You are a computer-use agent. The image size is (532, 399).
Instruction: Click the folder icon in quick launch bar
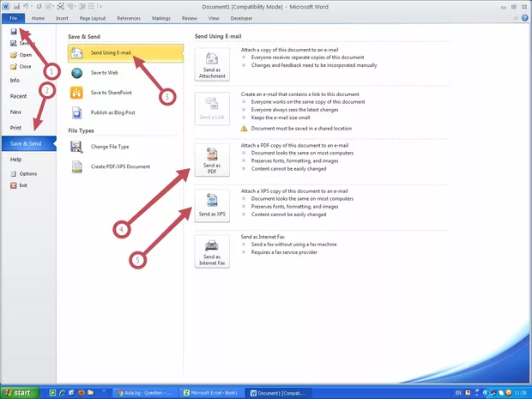click(x=91, y=393)
